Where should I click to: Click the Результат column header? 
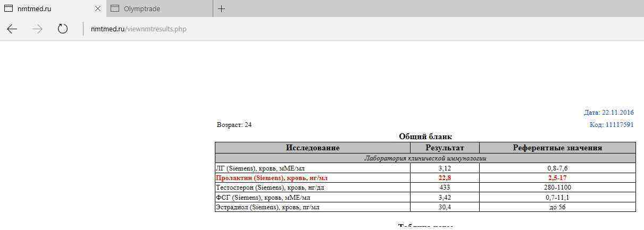coord(445,148)
